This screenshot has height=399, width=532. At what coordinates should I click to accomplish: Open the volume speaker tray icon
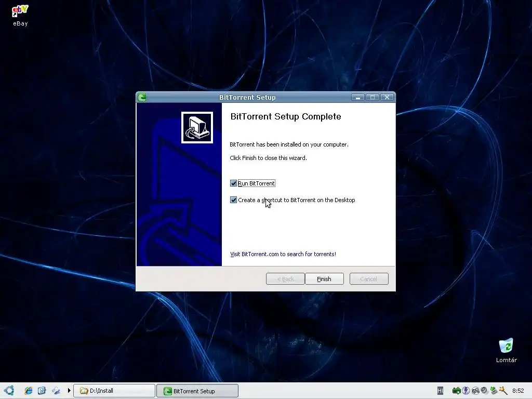point(484,391)
